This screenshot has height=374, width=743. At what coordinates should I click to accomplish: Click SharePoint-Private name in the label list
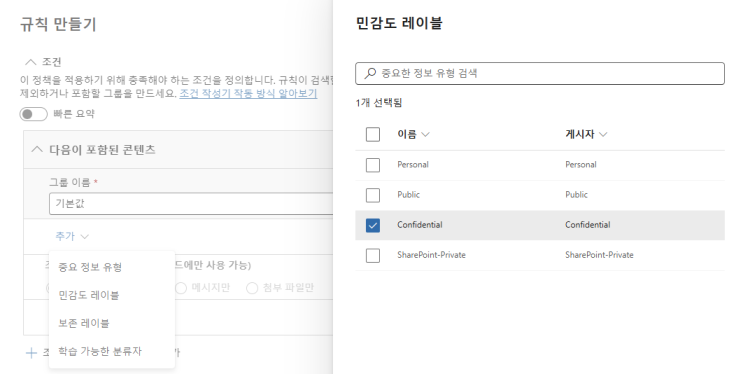(431, 255)
